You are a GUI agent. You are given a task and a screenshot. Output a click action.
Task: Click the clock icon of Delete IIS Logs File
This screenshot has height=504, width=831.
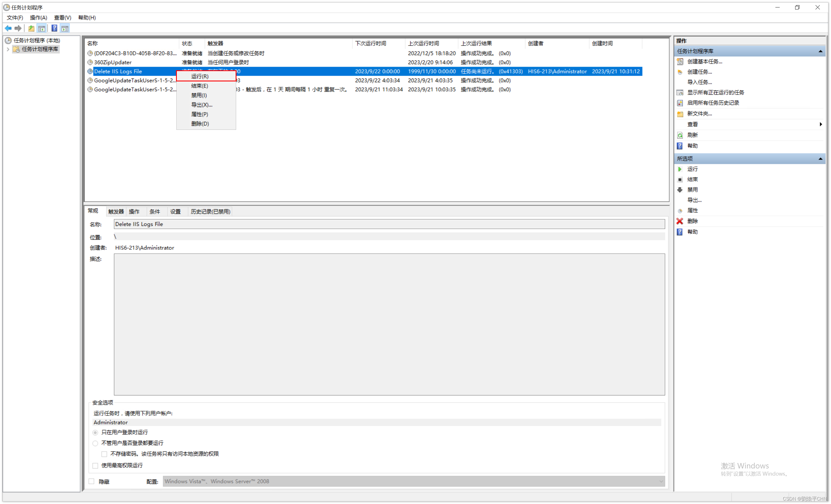coord(90,71)
